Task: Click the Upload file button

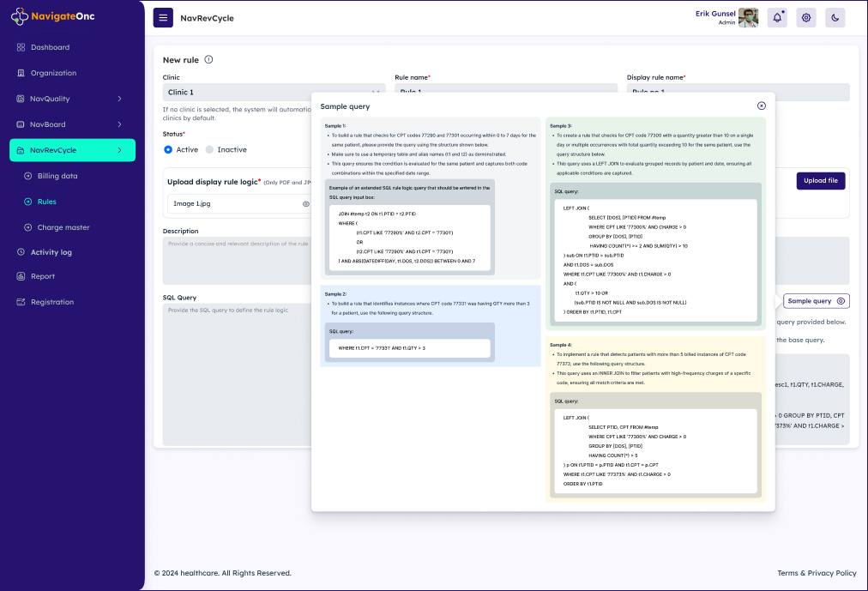Action: point(821,181)
